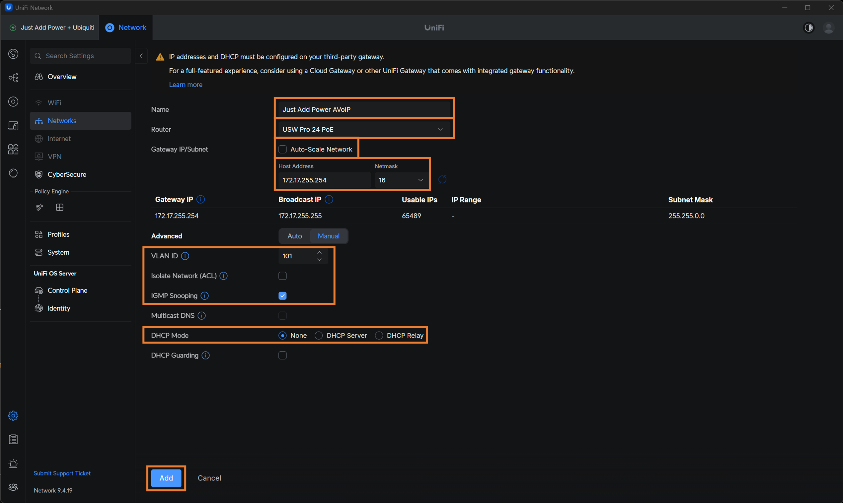Click info icon next to IGMP Snooping
The width and height of the screenshot is (844, 504).
pos(205,296)
